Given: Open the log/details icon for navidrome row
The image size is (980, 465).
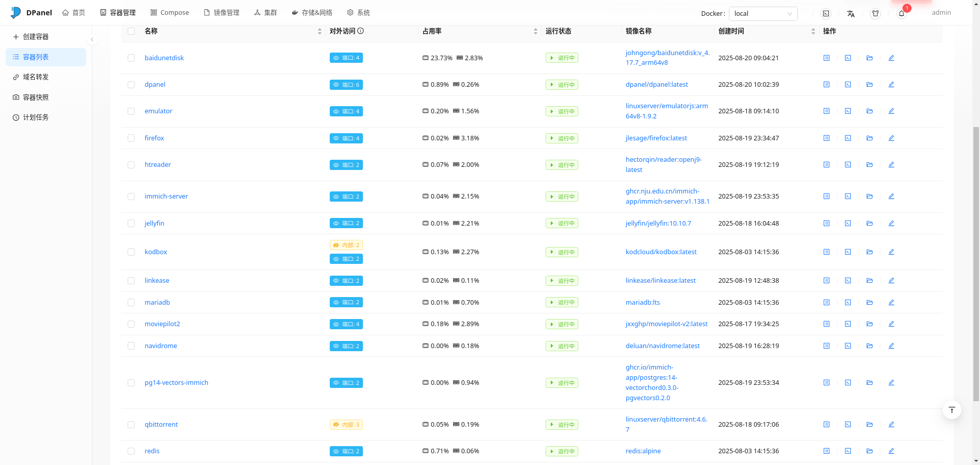Looking at the screenshot, I should (826, 346).
